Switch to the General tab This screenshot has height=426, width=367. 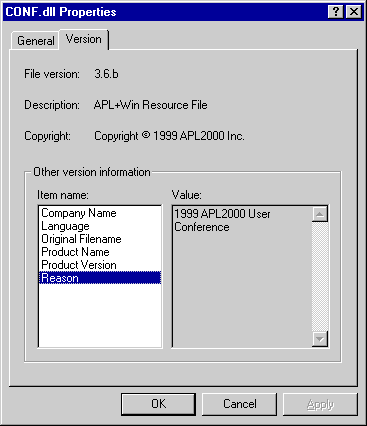click(x=35, y=41)
